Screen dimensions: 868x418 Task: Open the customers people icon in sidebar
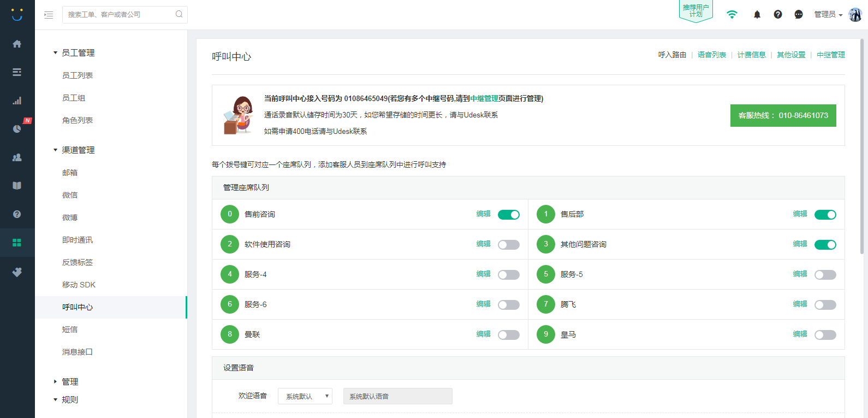coord(17,157)
